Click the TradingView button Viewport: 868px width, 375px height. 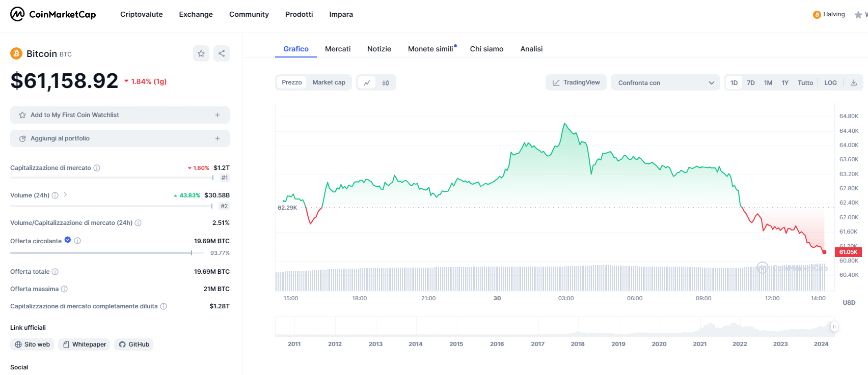point(576,82)
